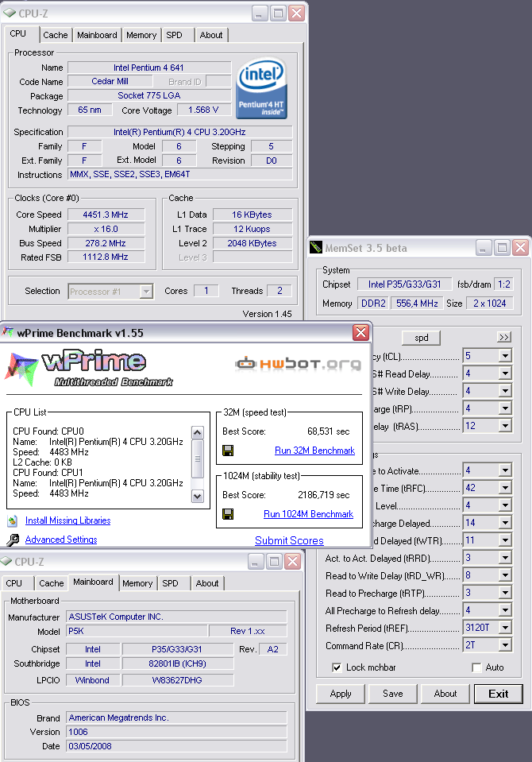Open the Refresh Period (tREF) dropdown
Image resolution: width=532 pixels, height=762 pixels.
[505, 628]
